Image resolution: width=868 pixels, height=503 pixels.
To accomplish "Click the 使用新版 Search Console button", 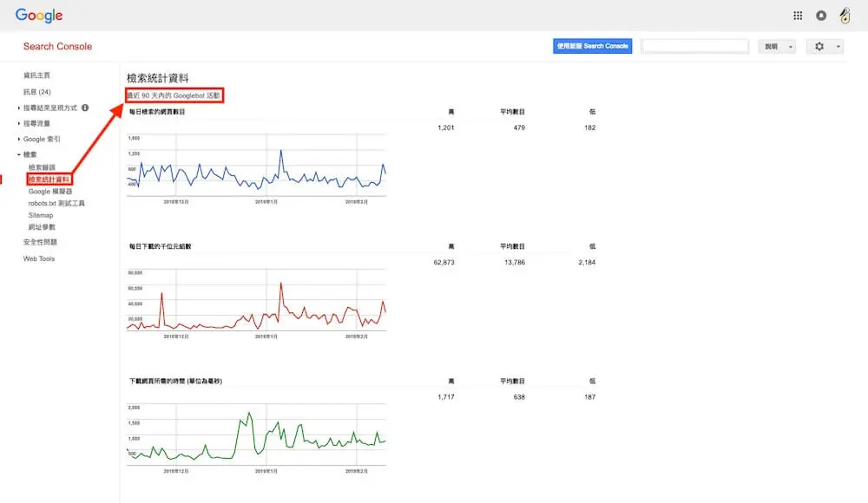I will tap(592, 46).
